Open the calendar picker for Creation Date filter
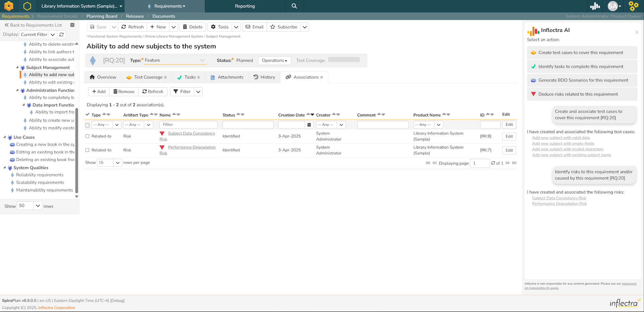 [x=309, y=125]
